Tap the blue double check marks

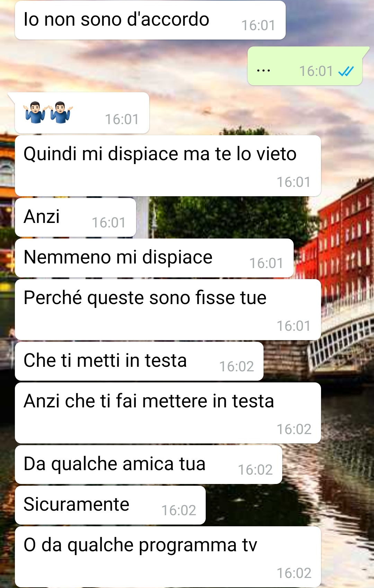point(346,71)
